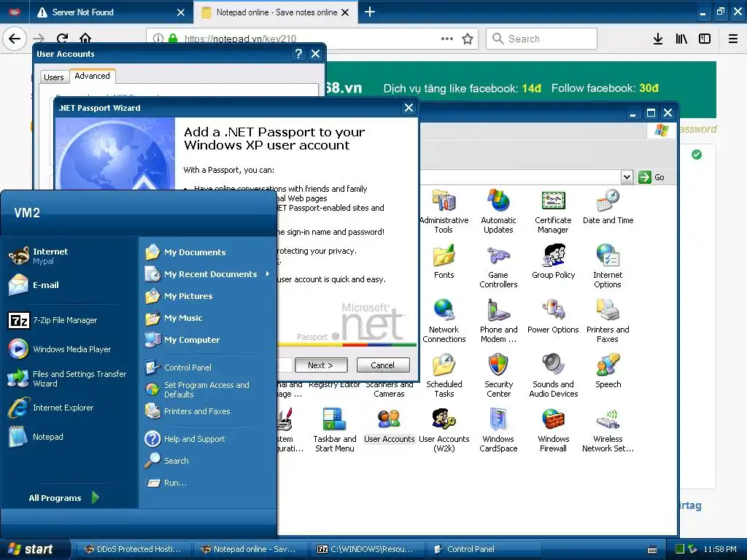The image size is (747, 560).
Task: Expand Control Panel address bar dropdown
Action: coord(627,177)
